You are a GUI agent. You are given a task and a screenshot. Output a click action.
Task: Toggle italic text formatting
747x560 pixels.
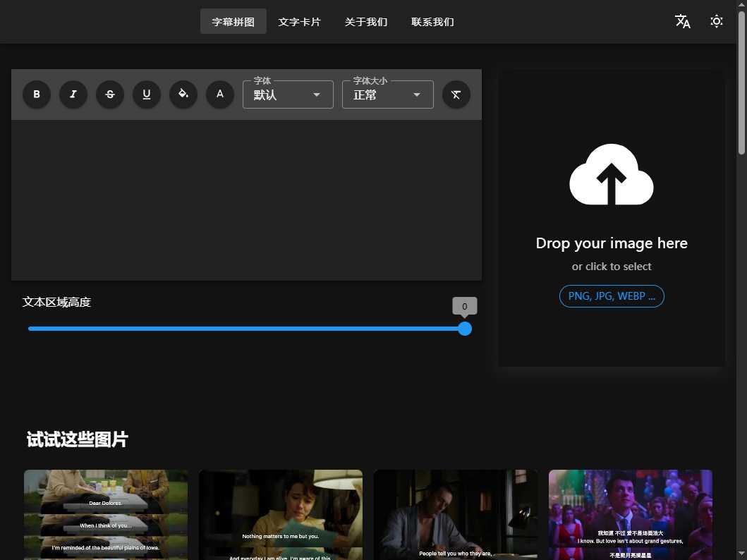click(73, 95)
